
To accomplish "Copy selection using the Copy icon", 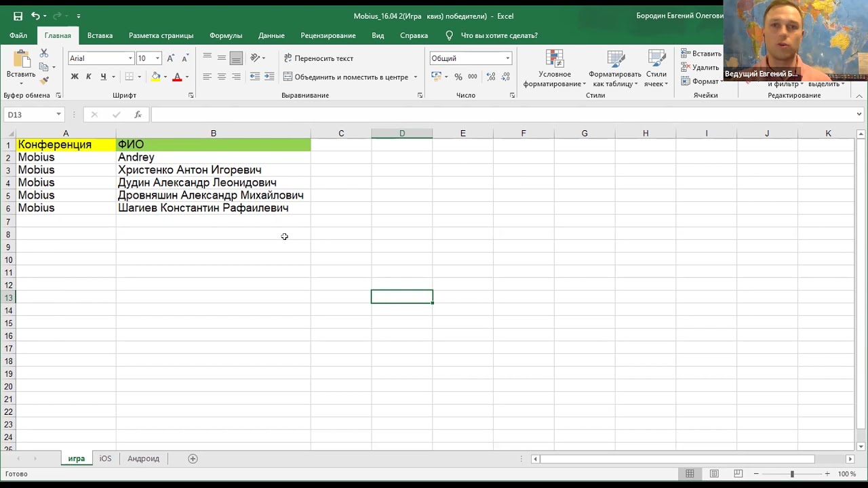I will [44, 66].
